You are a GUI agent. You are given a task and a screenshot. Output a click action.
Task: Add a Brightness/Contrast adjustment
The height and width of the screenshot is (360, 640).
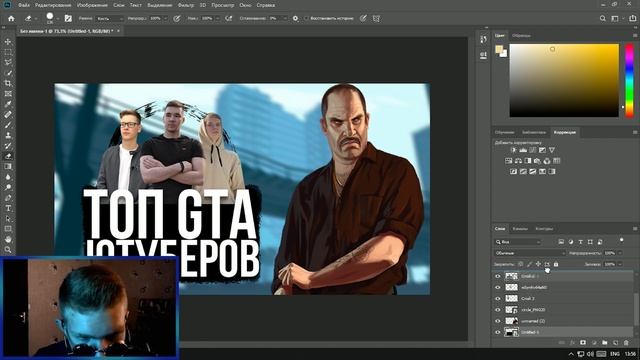513,150
